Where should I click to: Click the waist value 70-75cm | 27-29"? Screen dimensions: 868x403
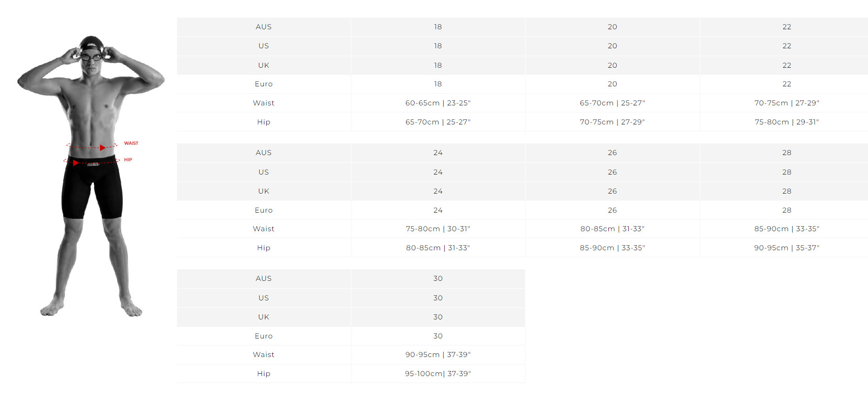tap(786, 103)
